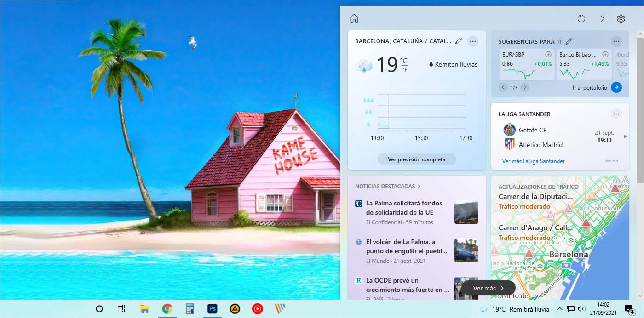644x318 pixels.
Task: Click the La Palma news article thumbnail
Action: tap(466, 212)
